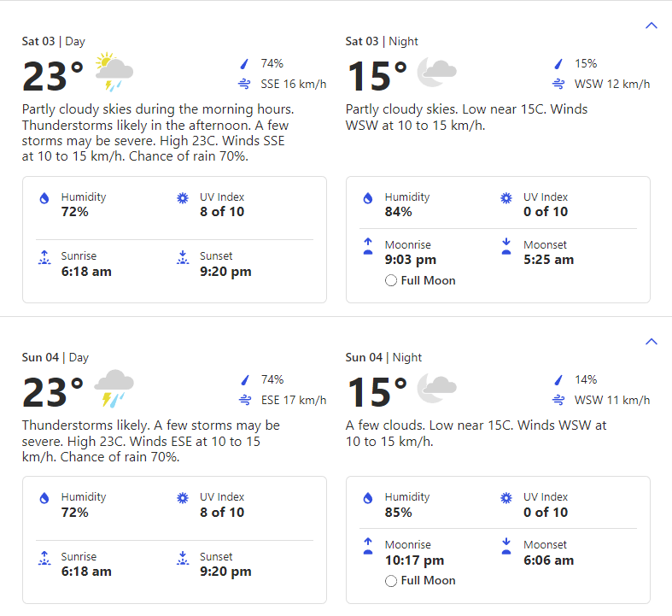Click the Sat 03 day UV Index icon
The image size is (672, 616).
tap(183, 198)
